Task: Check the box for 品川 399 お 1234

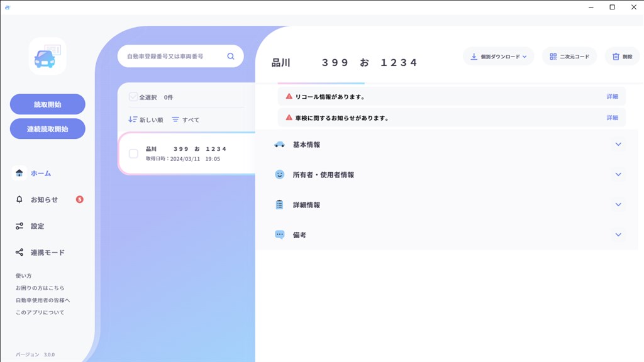Action: coord(133,153)
